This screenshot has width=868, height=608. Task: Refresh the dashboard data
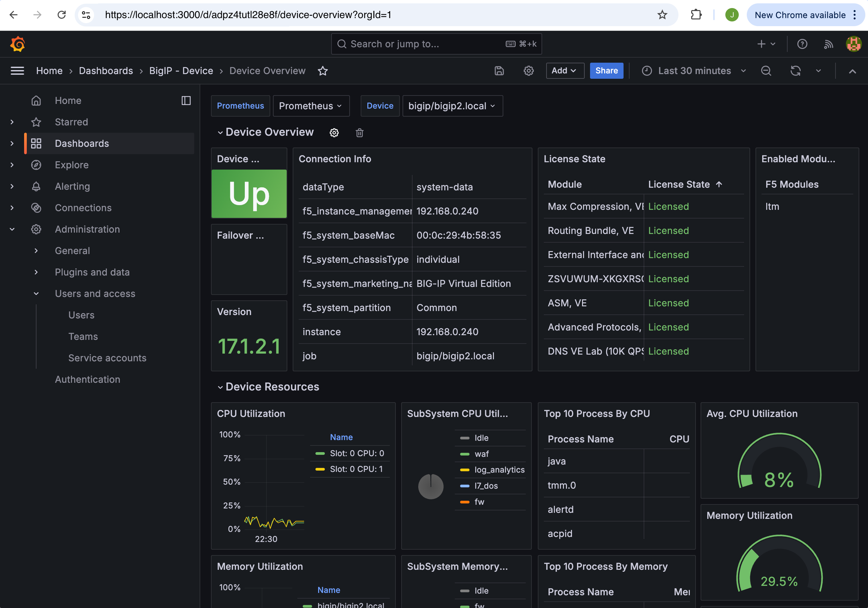point(795,71)
